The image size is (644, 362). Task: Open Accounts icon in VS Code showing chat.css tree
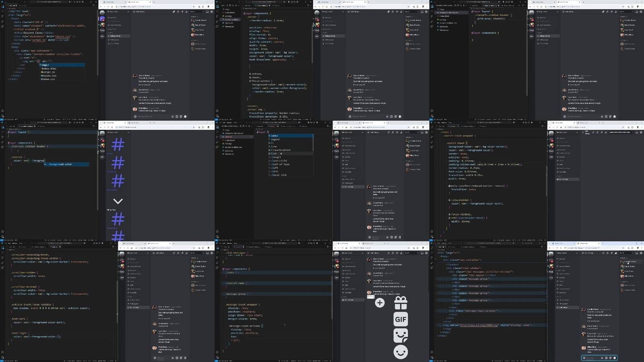217,232
